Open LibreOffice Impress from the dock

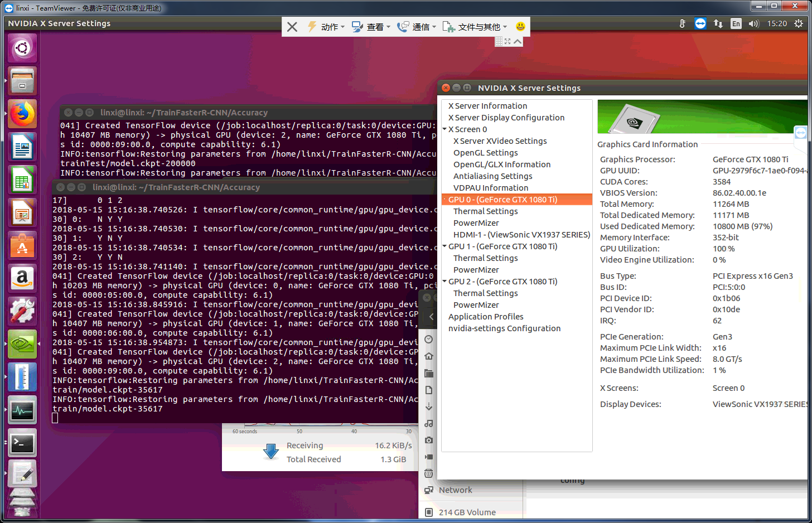pyautogui.click(x=22, y=212)
